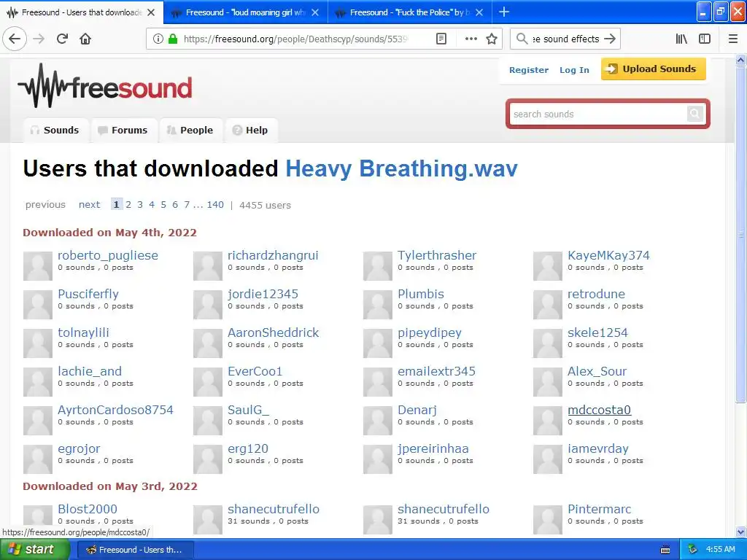Open the Windows start button
Image resolution: width=747 pixels, height=560 pixels.
click(x=35, y=550)
